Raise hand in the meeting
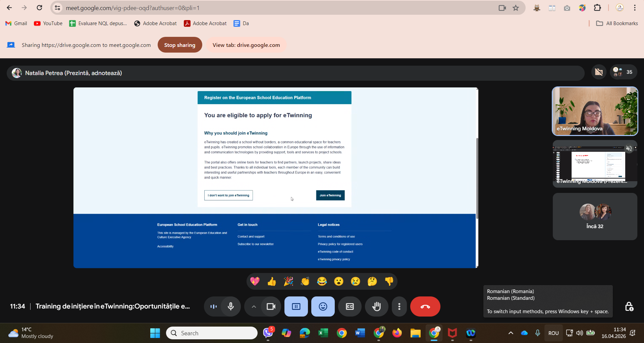 [376, 306]
